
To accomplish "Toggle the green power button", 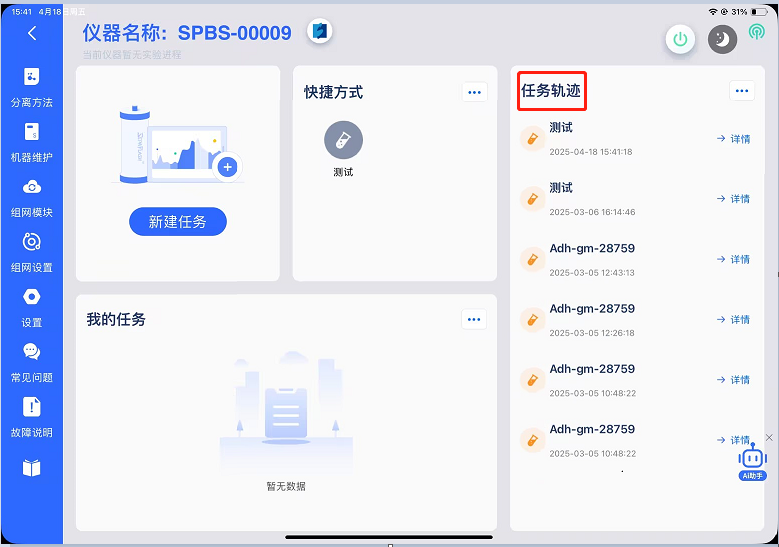I will coord(681,39).
